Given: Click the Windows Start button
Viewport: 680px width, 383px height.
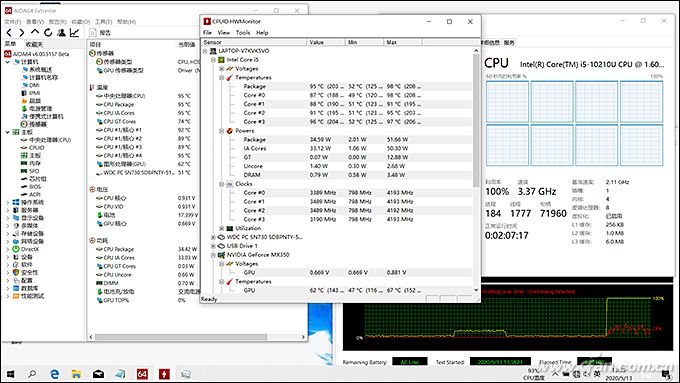Looking at the screenshot, I should tap(10, 373).
